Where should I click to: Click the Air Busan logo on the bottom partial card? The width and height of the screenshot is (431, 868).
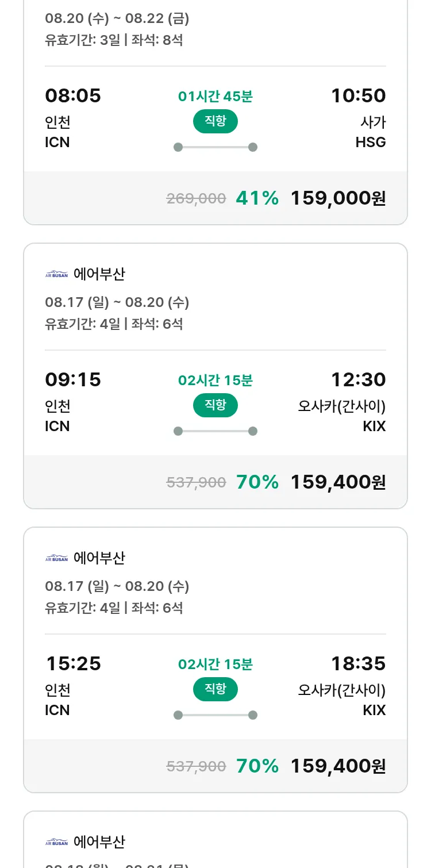coord(56,842)
